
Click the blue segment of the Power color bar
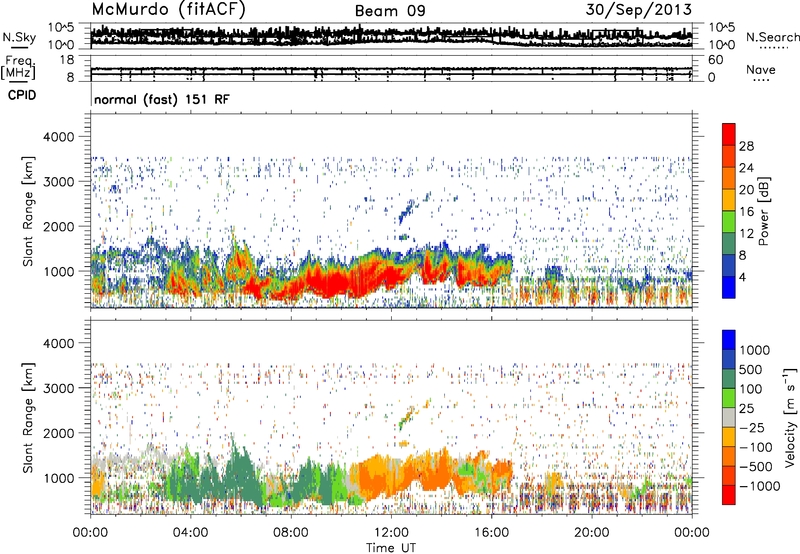click(729, 288)
